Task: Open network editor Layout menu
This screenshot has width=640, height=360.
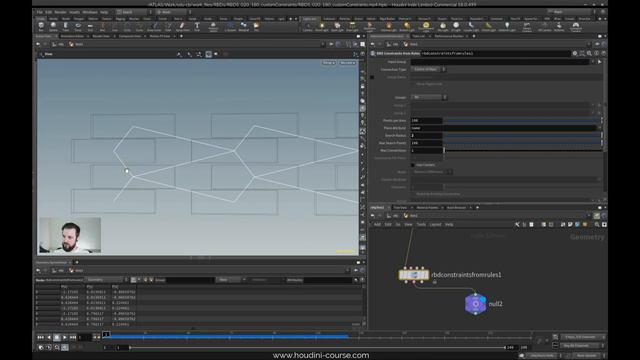Action: click(435, 224)
